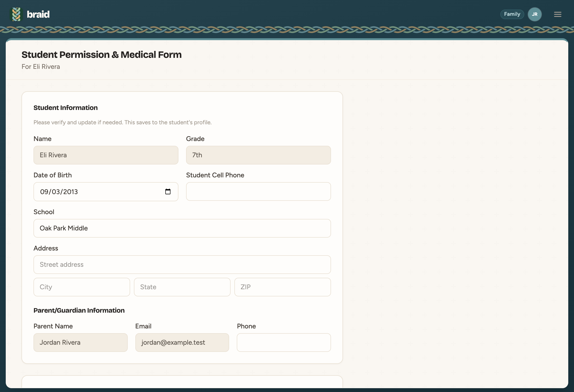Click the braid wordmark text
Screen dimensions: 574x392
[x=38, y=14]
